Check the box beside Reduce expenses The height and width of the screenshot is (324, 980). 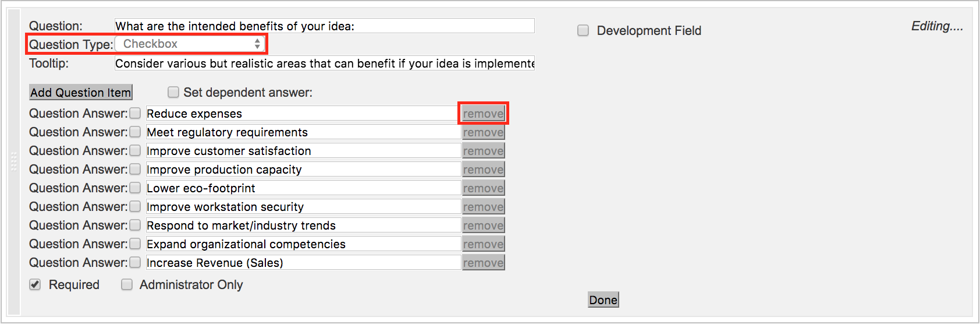135,113
